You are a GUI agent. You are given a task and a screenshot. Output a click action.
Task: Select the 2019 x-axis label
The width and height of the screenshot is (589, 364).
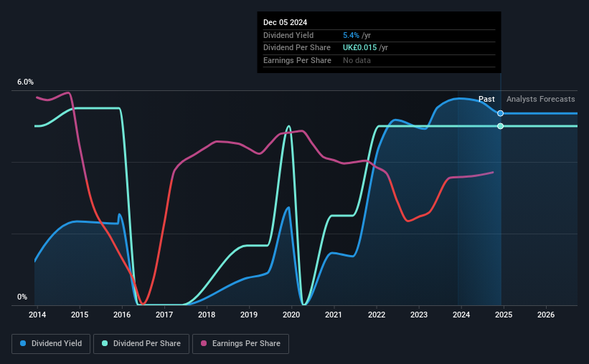[249, 315]
